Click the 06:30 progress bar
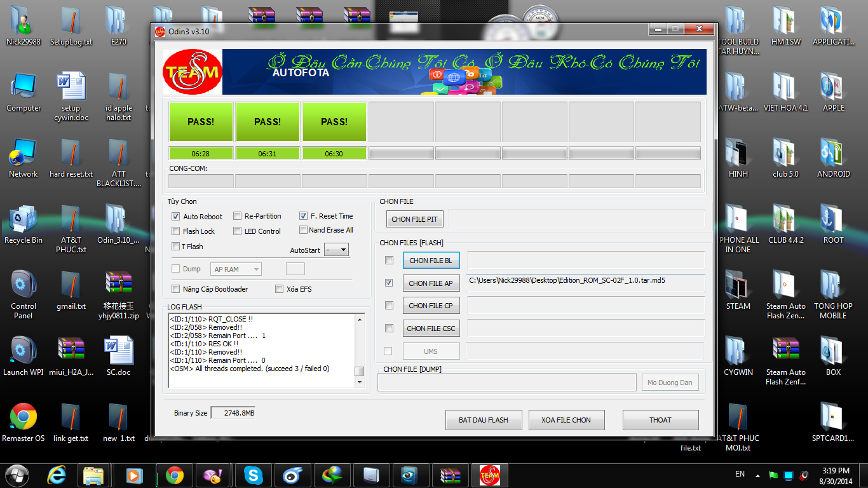 click(334, 153)
